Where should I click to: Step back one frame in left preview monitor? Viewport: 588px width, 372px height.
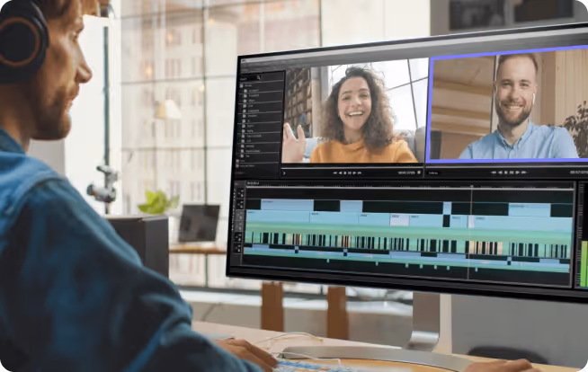pyautogui.click(x=340, y=173)
